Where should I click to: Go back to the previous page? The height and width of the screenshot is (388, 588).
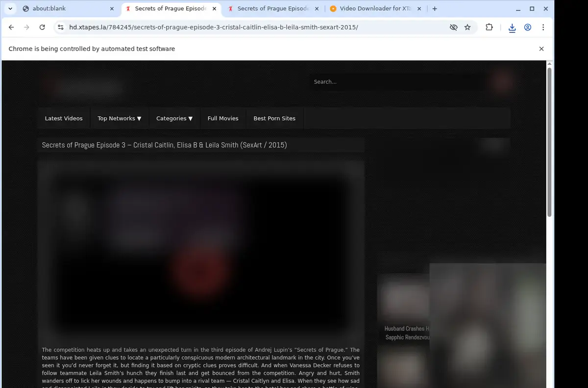tap(11, 27)
